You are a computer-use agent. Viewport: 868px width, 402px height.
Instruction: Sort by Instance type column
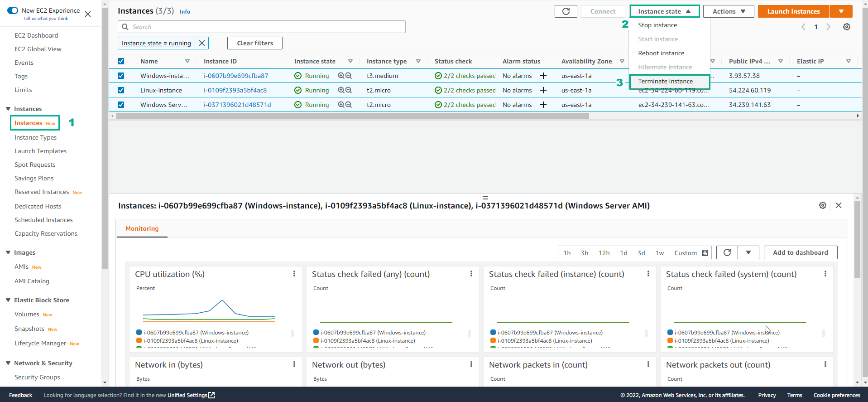pyautogui.click(x=418, y=61)
